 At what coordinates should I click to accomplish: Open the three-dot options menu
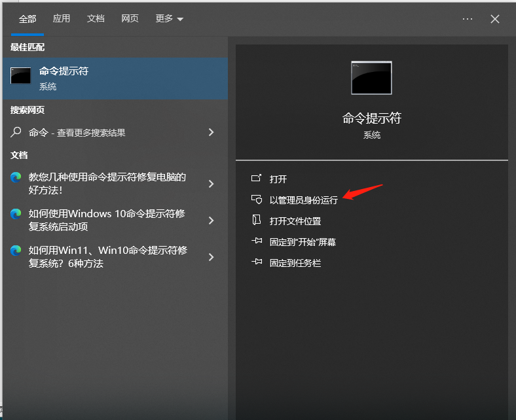click(x=468, y=19)
